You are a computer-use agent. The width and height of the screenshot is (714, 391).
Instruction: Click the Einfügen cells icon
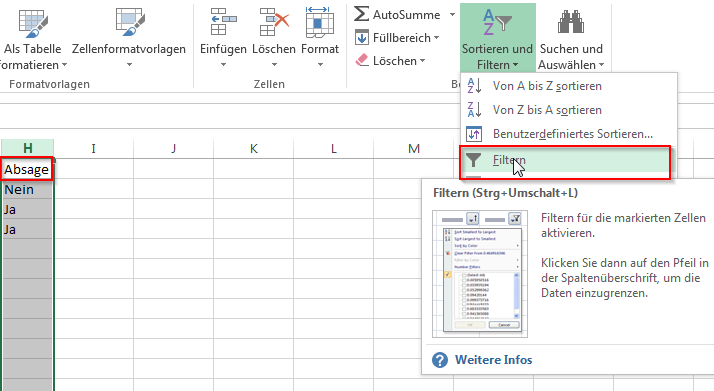(x=223, y=22)
